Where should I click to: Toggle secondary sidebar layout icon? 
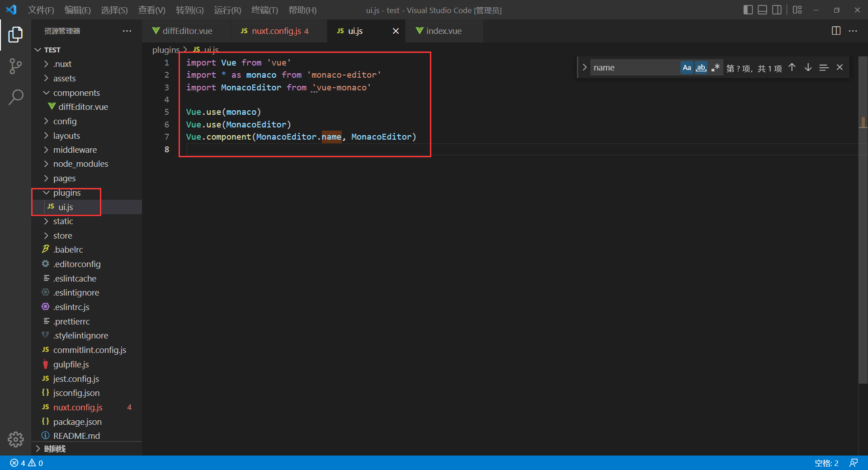coord(777,9)
